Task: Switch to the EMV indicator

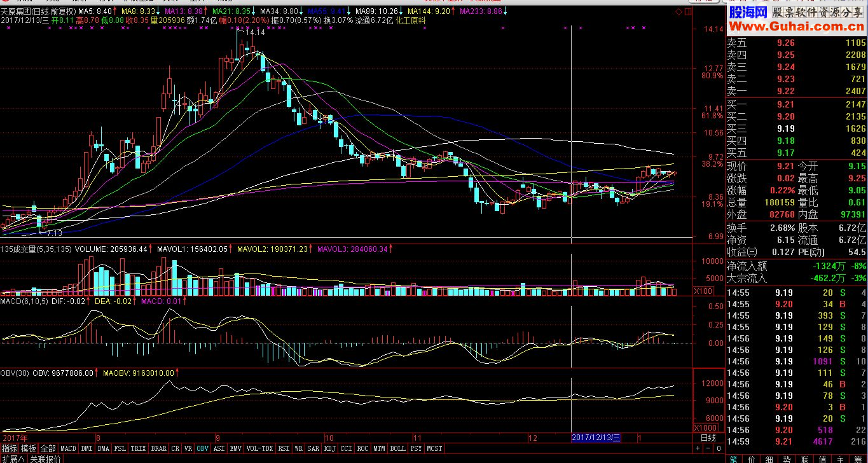Action: pyautogui.click(x=236, y=448)
